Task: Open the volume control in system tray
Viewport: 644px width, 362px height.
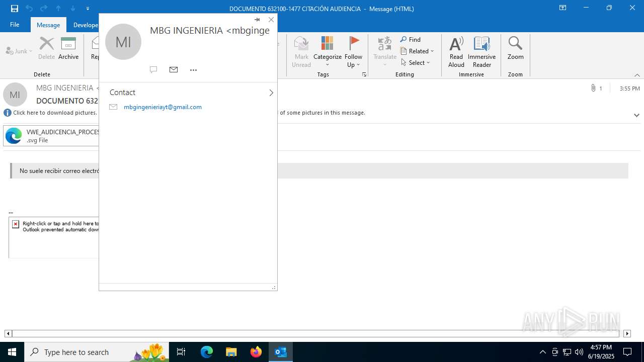Action: [579, 352]
